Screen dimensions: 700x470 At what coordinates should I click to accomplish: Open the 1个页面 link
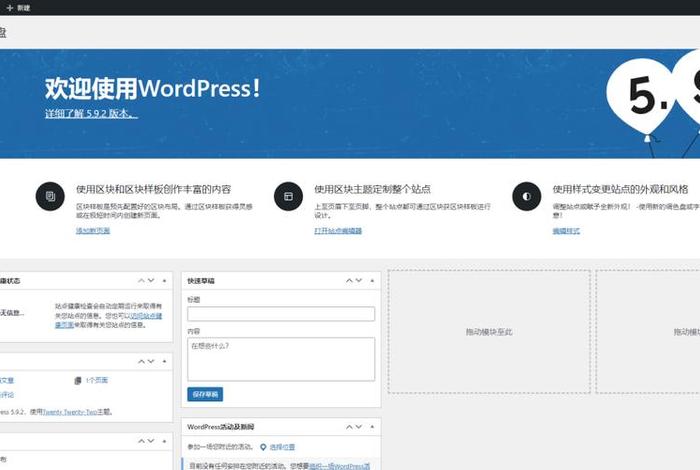[97, 380]
